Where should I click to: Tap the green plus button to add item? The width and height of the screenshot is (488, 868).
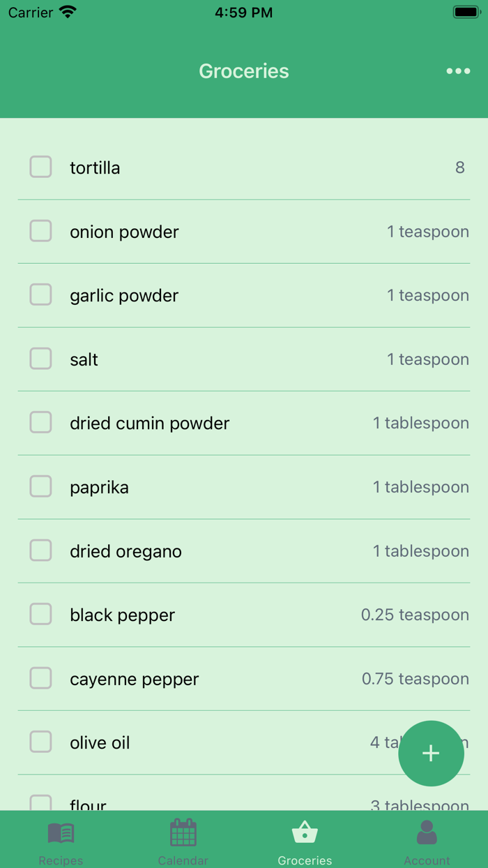click(x=431, y=754)
